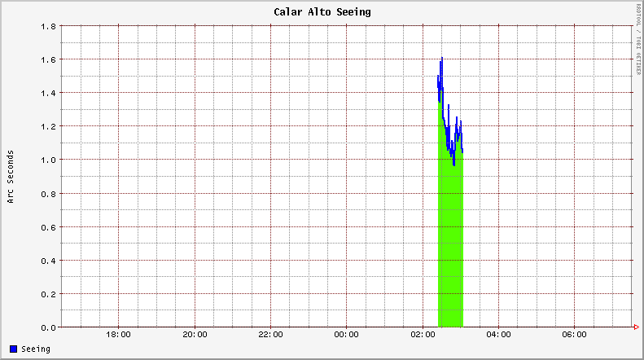
Task: Click the 0.0 y-axis tick label
Action: click(48, 327)
